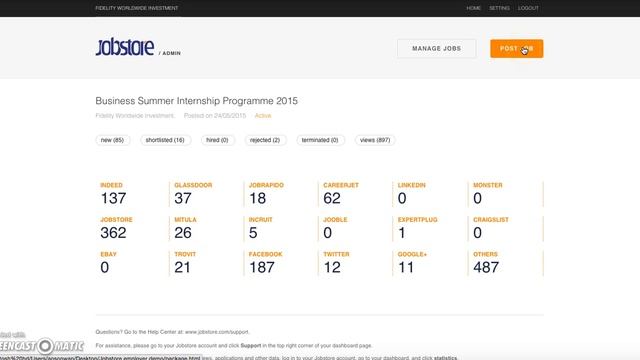Click the Active status label
Viewport: 640px width, 360px height.
click(263, 116)
